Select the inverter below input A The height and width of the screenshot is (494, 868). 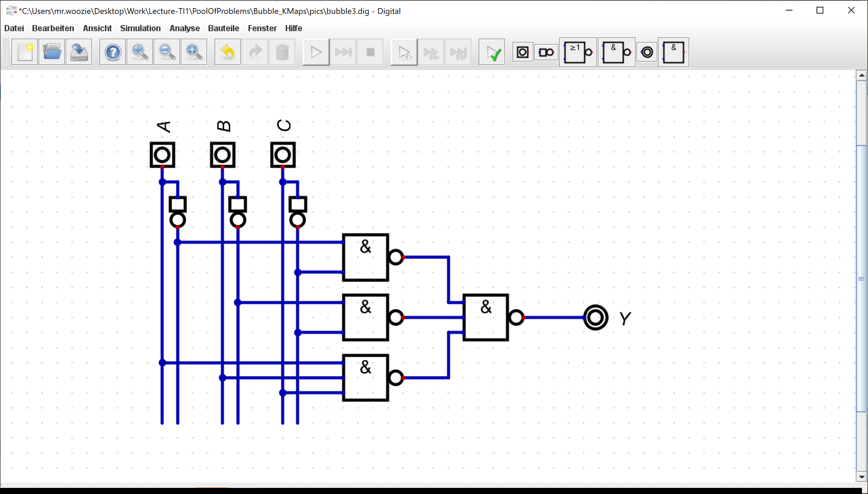click(178, 212)
